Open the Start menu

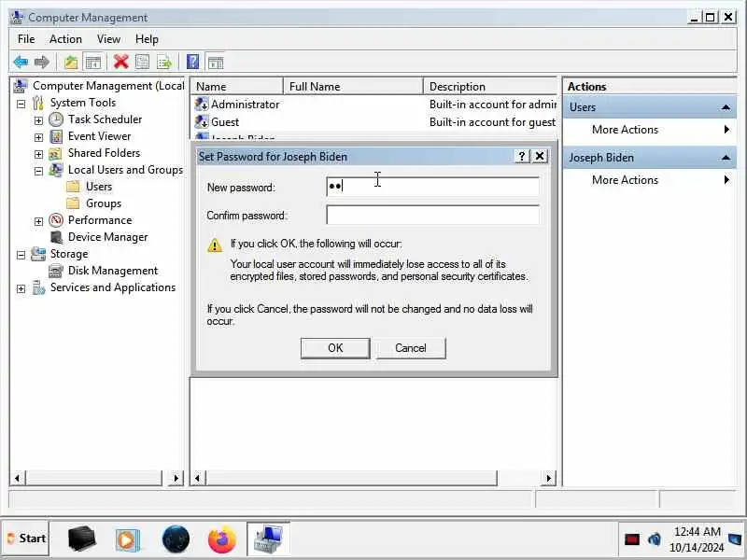(27, 539)
